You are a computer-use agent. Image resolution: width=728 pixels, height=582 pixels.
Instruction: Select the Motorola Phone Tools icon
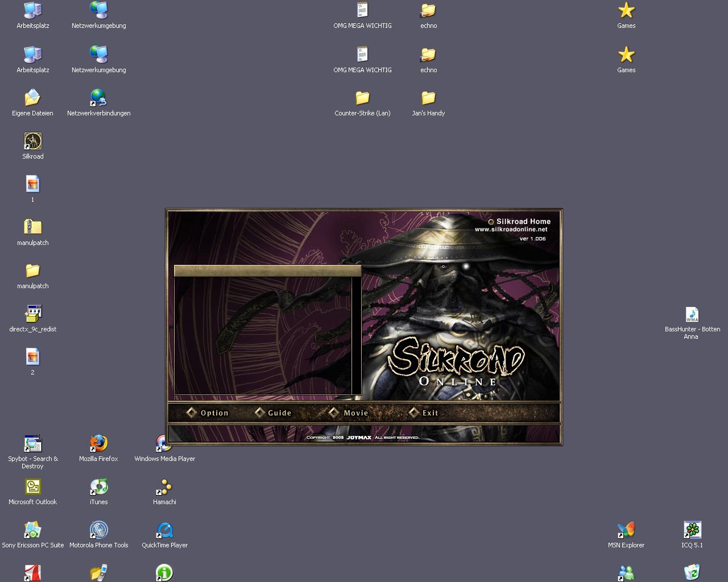pos(98,530)
